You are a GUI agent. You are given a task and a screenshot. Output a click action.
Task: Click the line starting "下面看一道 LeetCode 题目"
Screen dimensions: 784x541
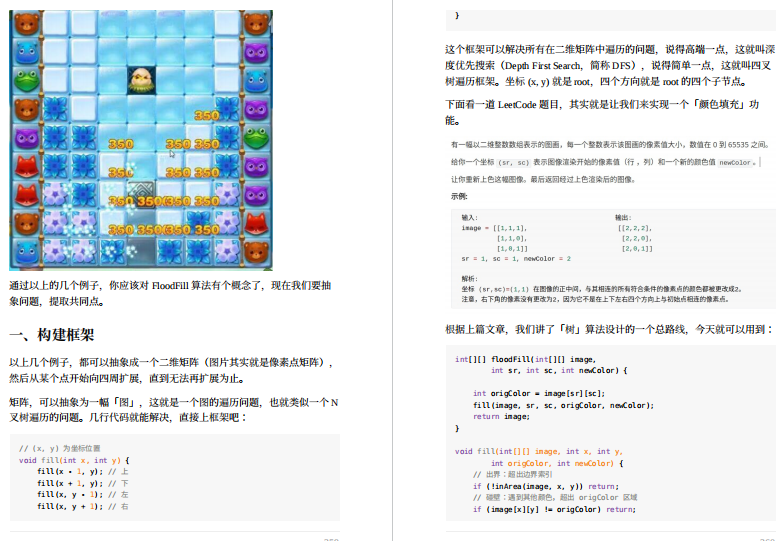tap(602, 104)
